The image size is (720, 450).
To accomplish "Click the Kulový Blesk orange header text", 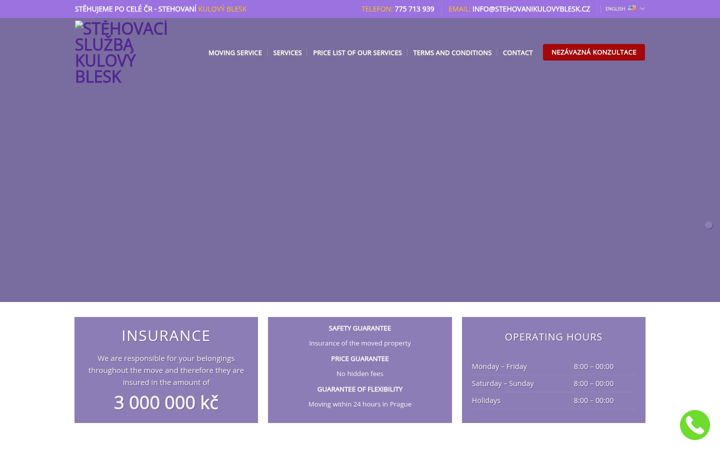I will [x=222, y=9].
